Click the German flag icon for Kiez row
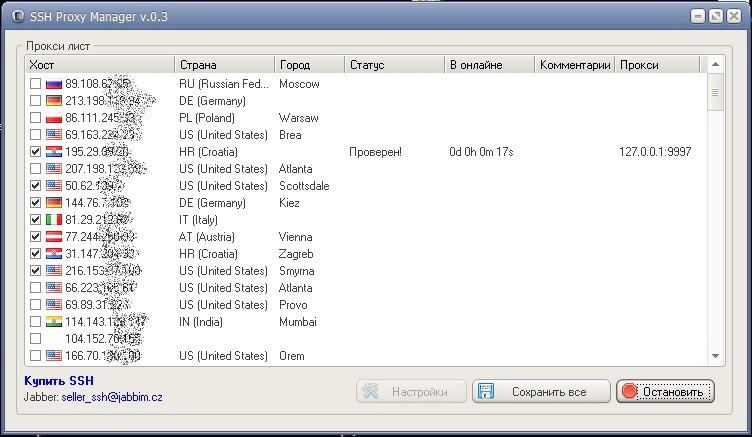Screen dimensions: 752x437 [54, 203]
